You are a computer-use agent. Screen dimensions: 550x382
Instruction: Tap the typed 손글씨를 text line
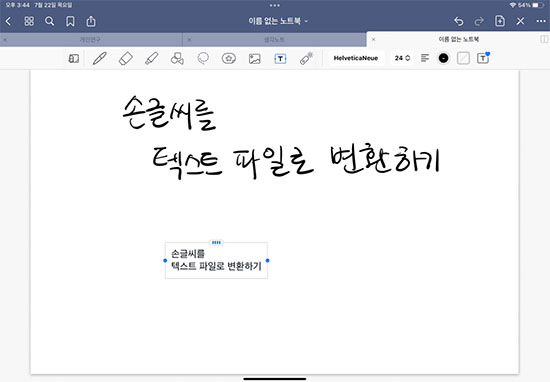click(x=188, y=253)
